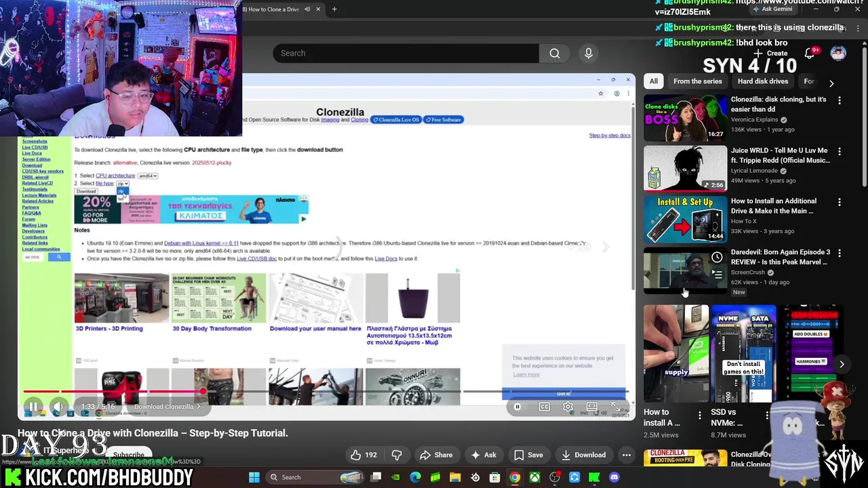The height and width of the screenshot is (488, 868).
Task: Open the 'SSD vs NVMe' short thumbnail
Action: 743,354
